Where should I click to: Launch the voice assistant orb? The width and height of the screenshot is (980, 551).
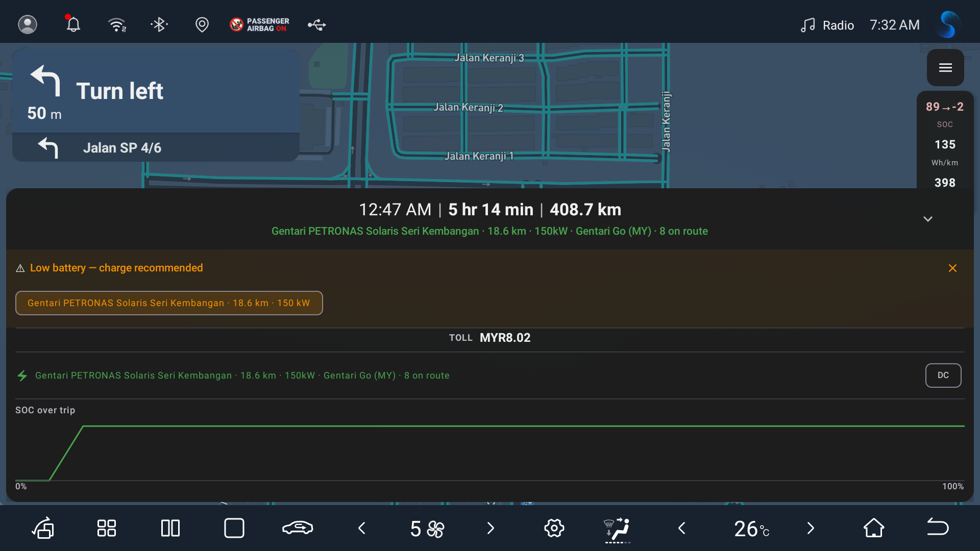948,24
